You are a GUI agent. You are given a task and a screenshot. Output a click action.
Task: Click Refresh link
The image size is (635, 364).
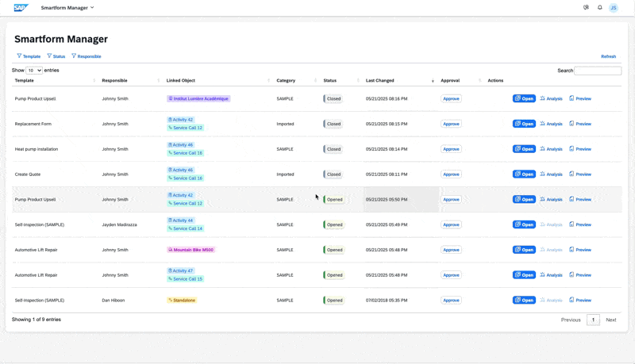pos(608,56)
